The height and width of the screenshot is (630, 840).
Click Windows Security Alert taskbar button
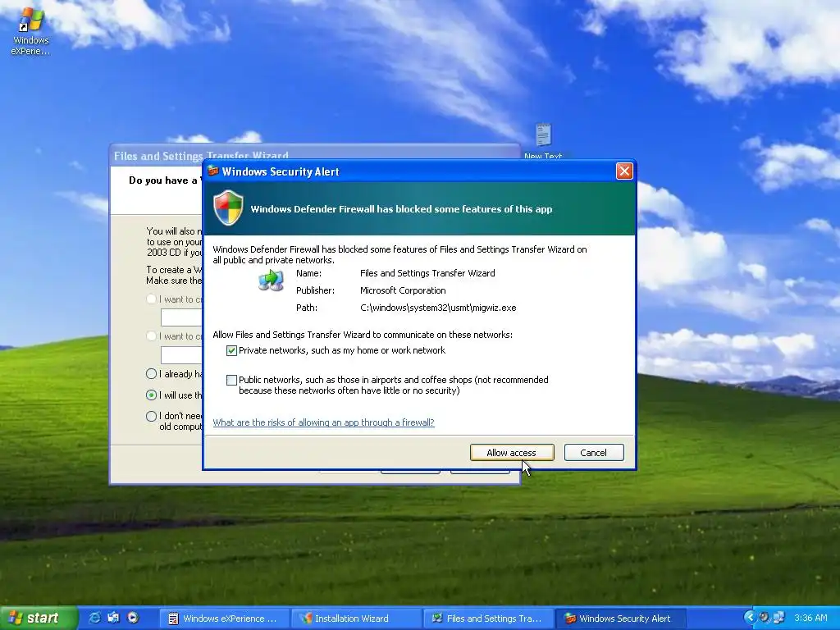pos(619,619)
